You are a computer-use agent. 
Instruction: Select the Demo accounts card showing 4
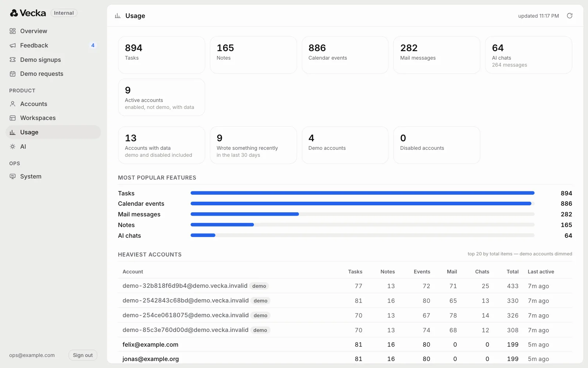click(345, 145)
